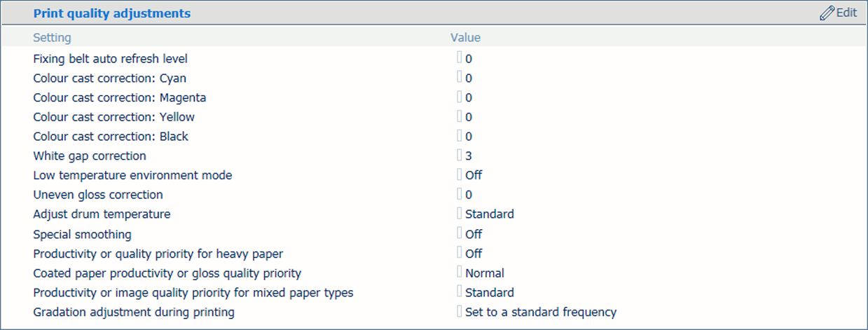Click the marker beside mixed paper types Standard
The width and height of the screenshot is (868, 330).
pyautogui.click(x=460, y=291)
